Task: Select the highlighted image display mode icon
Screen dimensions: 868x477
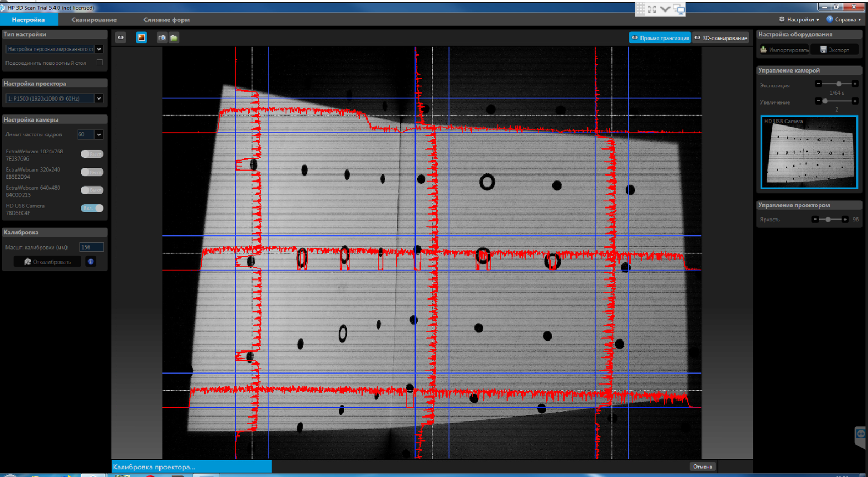Action: tap(141, 37)
